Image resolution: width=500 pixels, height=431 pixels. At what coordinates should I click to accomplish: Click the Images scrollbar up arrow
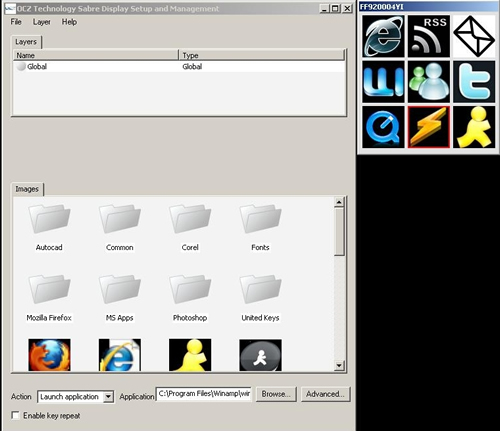[339, 202]
